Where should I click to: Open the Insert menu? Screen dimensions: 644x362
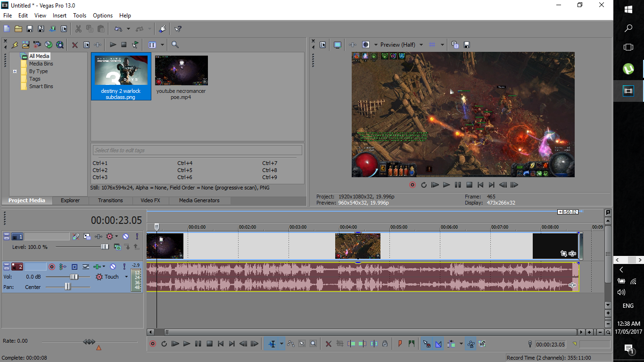pyautogui.click(x=59, y=16)
